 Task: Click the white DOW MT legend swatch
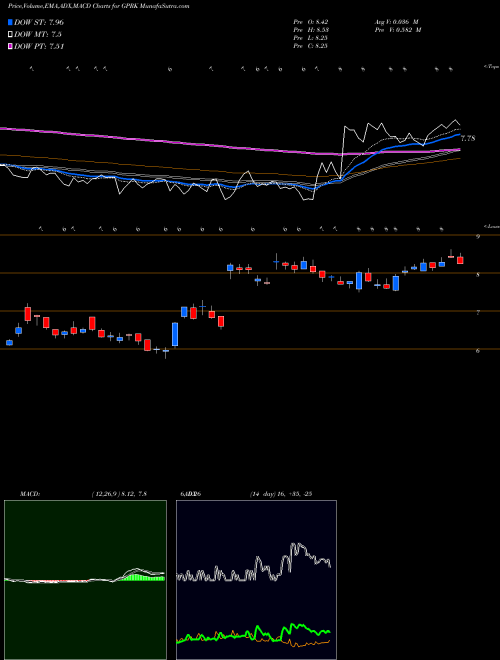[x=11, y=35]
